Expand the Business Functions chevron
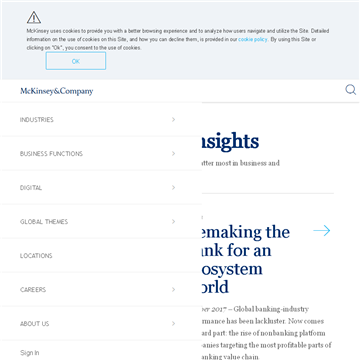Viewport: 360px width, 360px height. click(173, 153)
